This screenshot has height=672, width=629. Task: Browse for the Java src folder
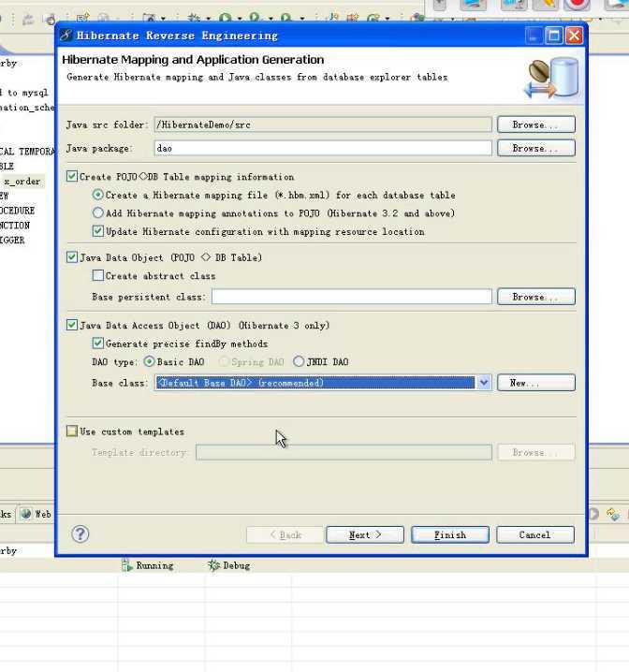pos(536,124)
